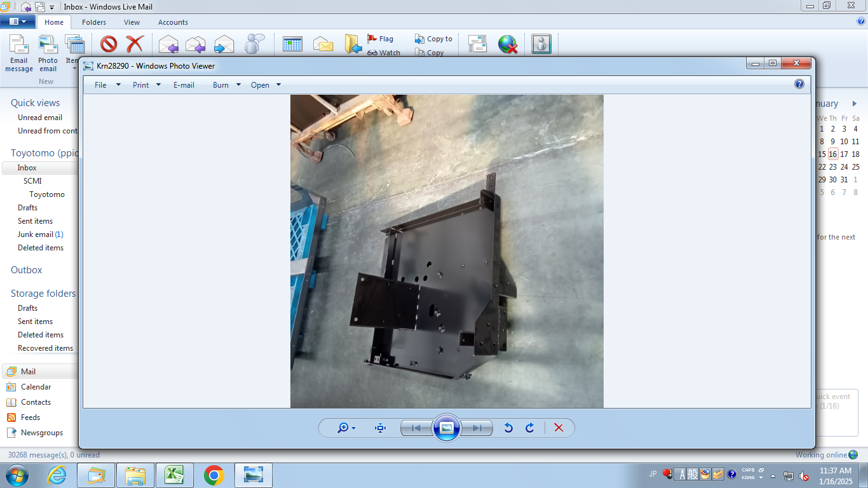Switch to Calendar view
868x488 pixels.
coord(36,387)
